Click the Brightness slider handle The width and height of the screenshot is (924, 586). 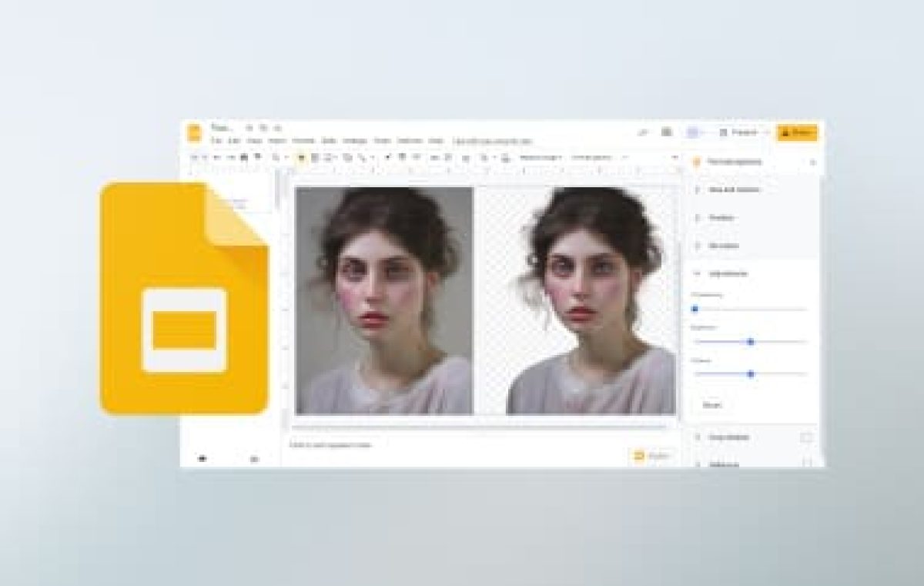click(x=751, y=341)
